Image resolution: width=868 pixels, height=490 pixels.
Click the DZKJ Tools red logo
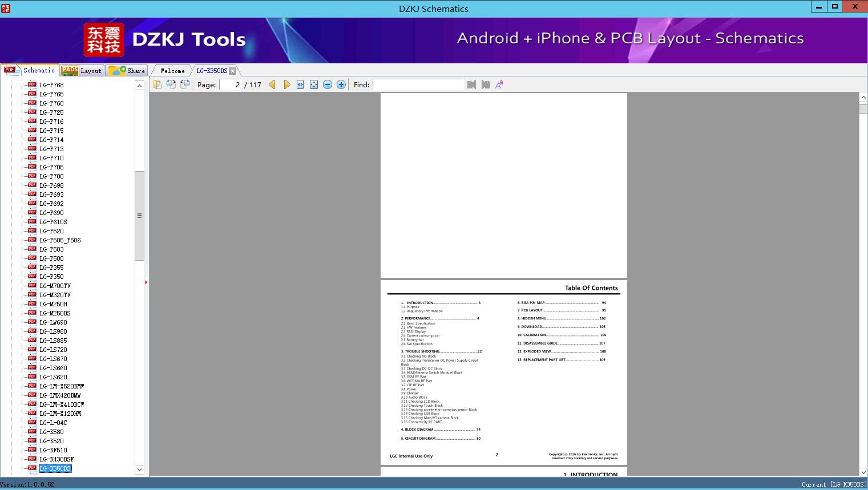point(104,40)
